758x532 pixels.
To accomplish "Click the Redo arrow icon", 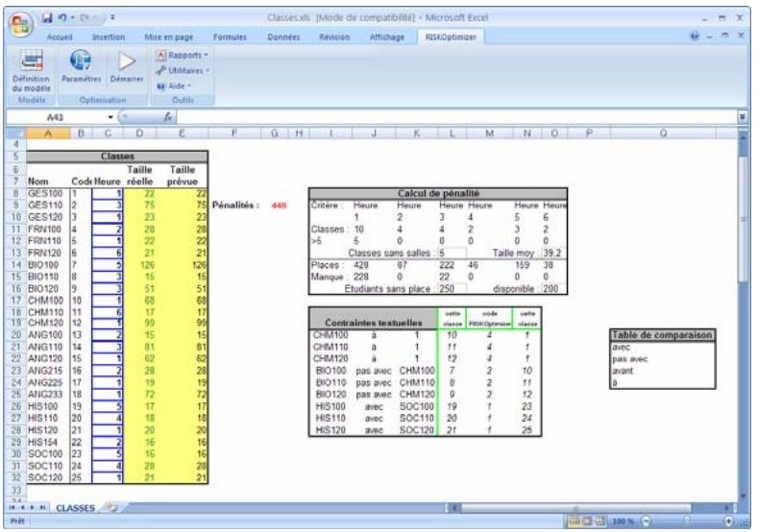I will coord(86,18).
